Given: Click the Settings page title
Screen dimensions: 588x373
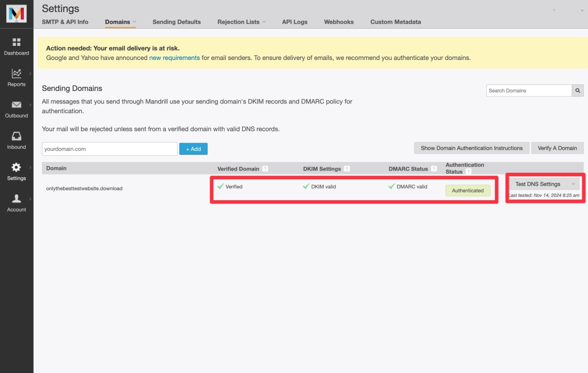Looking at the screenshot, I should click(x=60, y=9).
